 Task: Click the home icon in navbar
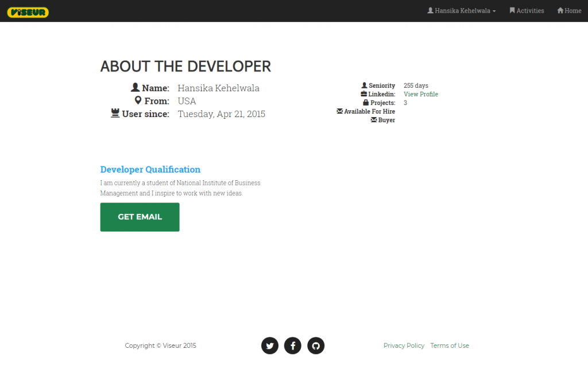560,10
